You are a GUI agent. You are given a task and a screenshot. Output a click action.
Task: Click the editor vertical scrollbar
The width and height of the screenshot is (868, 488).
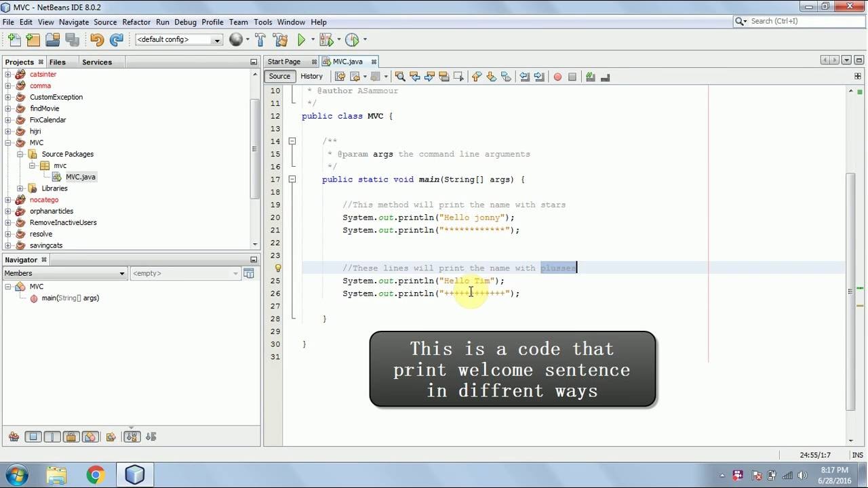850,291
